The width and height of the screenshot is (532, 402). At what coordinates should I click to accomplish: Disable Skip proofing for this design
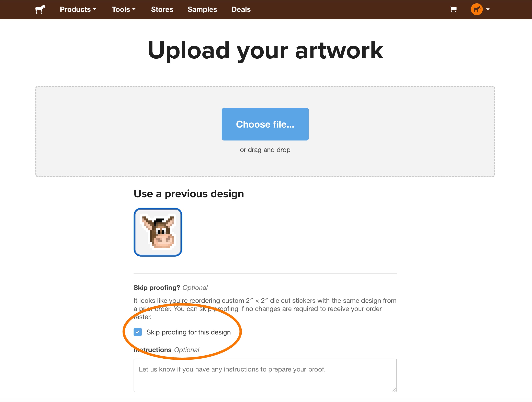[x=138, y=332]
